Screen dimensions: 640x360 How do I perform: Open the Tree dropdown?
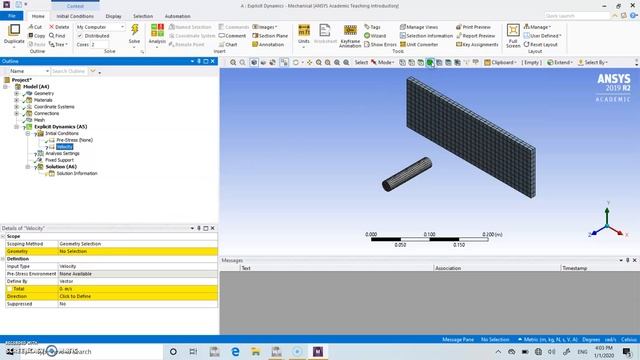tap(58, 44)
